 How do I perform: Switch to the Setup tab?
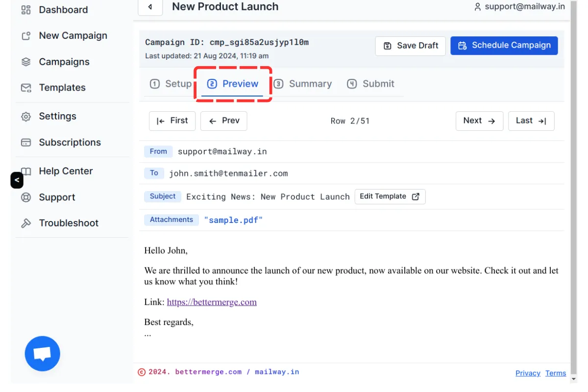[x=171, y=84]
